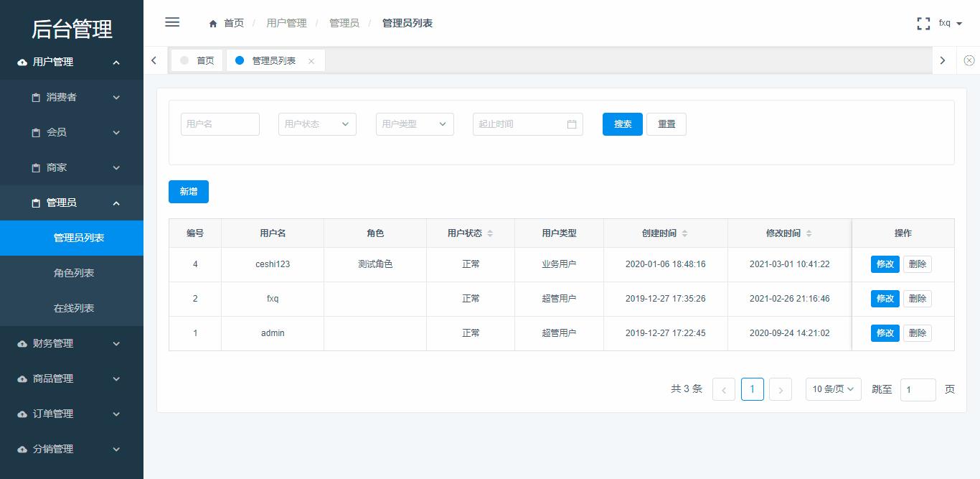Click the 搜索 search button
Image resolution: width=980 pixels, height=479 pixels.
[x=622, y=124]
